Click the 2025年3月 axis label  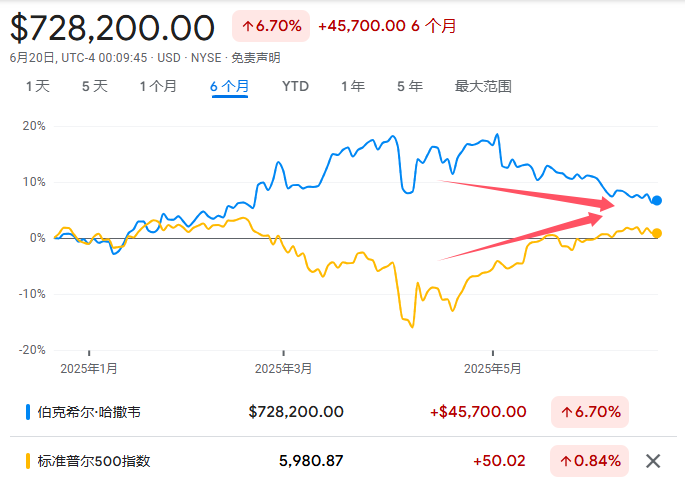[285, 368]
